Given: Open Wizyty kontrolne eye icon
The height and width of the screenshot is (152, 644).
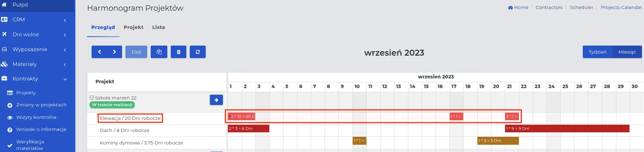Looking at the screenshot, I should [10, 117].
